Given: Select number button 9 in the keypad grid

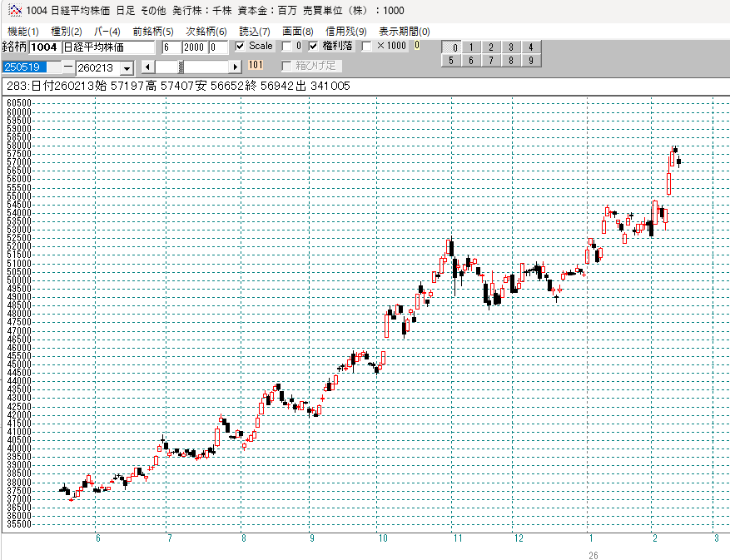Looking at the screenshot, I should coord(530,60).
